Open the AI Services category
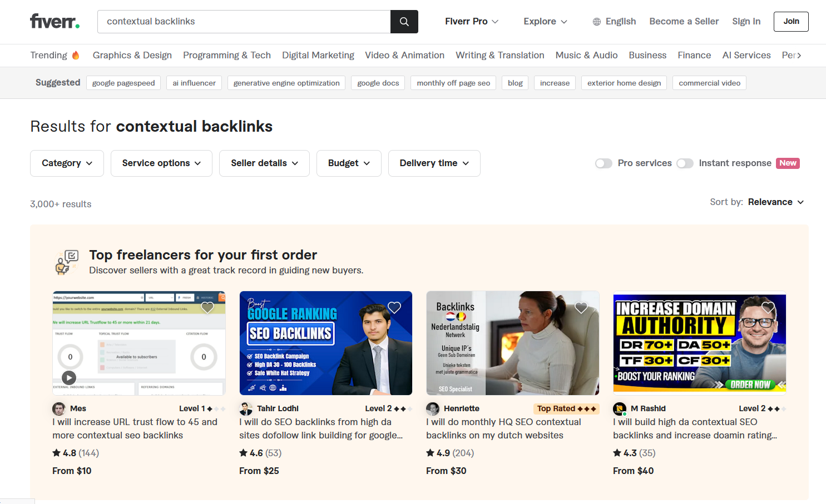The width and height of the screenshot is (826, 504). [x=746, y=55]
